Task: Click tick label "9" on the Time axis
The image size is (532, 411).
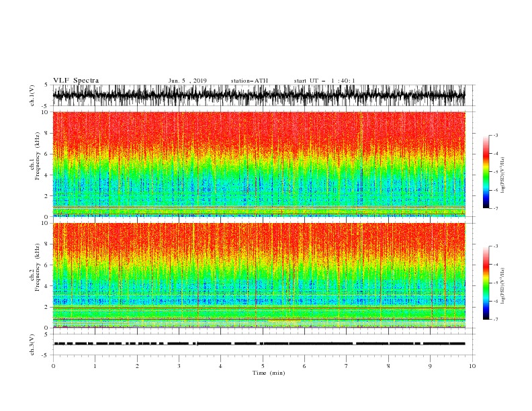Action: click(x=430, y=366)
